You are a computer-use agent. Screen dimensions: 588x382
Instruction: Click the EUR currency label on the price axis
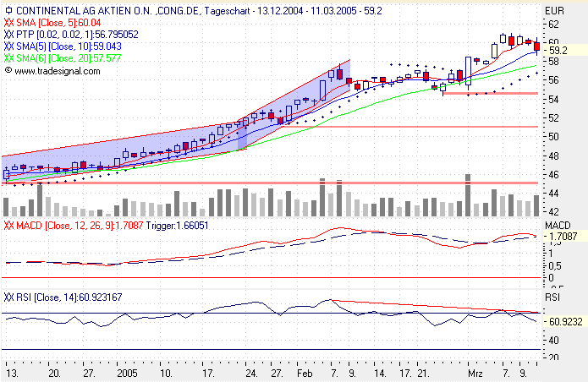coord(554,11)
